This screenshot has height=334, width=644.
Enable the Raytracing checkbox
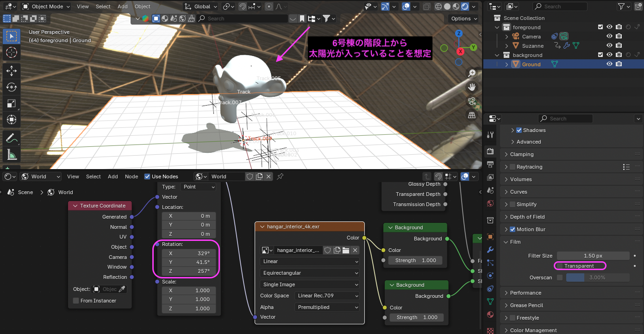[x=513, y=167]
